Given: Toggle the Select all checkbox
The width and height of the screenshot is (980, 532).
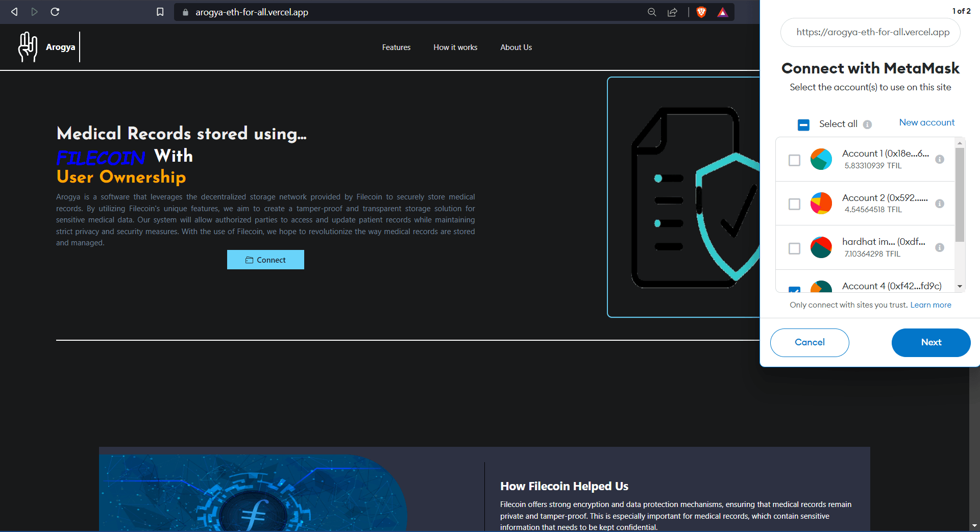Looking at the screenshot, I should click(x=803, y=124).
